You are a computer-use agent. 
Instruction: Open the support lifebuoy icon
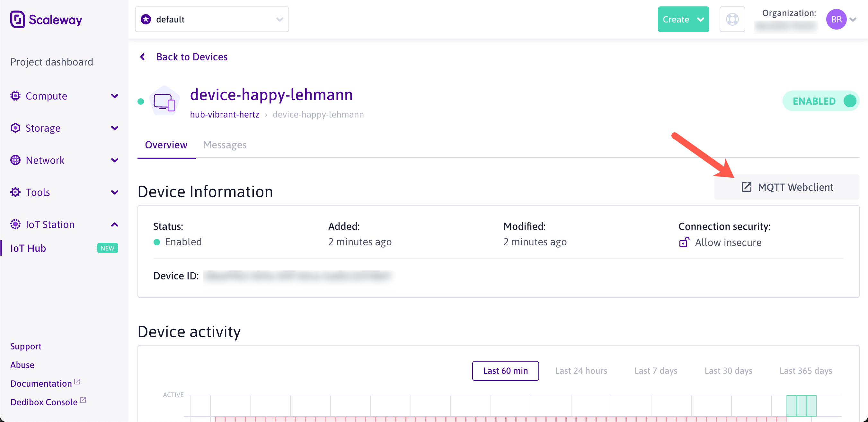click(732, 19)
